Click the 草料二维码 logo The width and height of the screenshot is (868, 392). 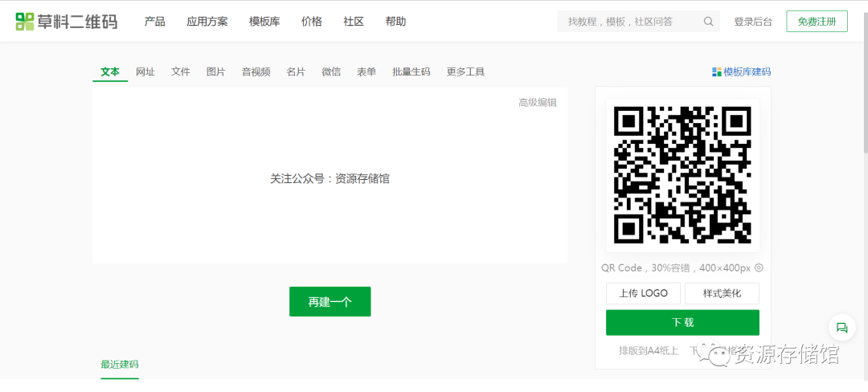(x=67, y=22)
